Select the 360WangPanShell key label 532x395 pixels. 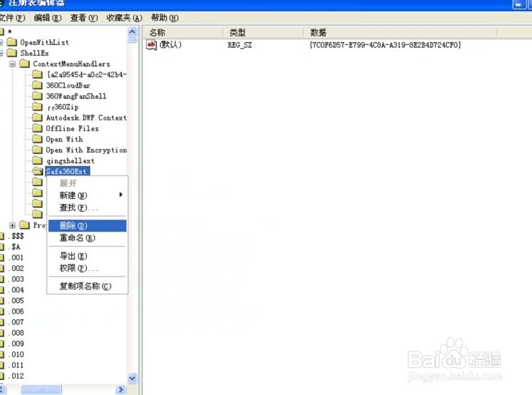(x=76, y=96)
